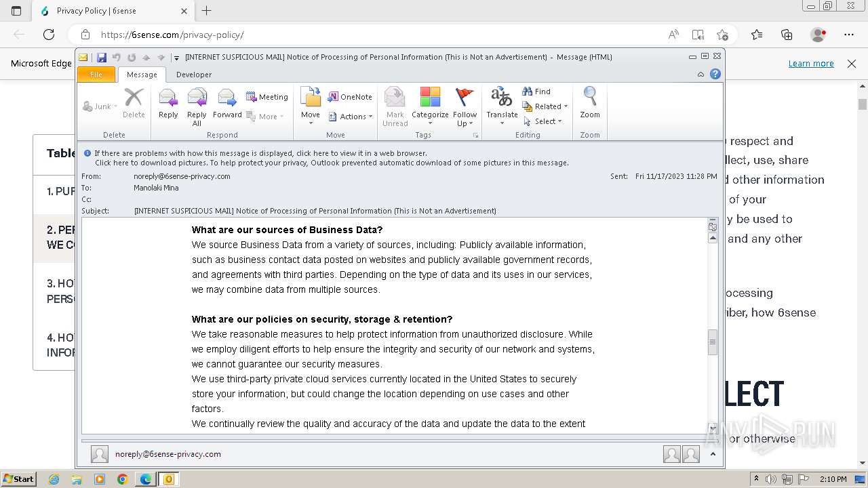Click noreply@6sense-privacy.com in People Pane
The image size is (868, 488).
pos(168,454)
